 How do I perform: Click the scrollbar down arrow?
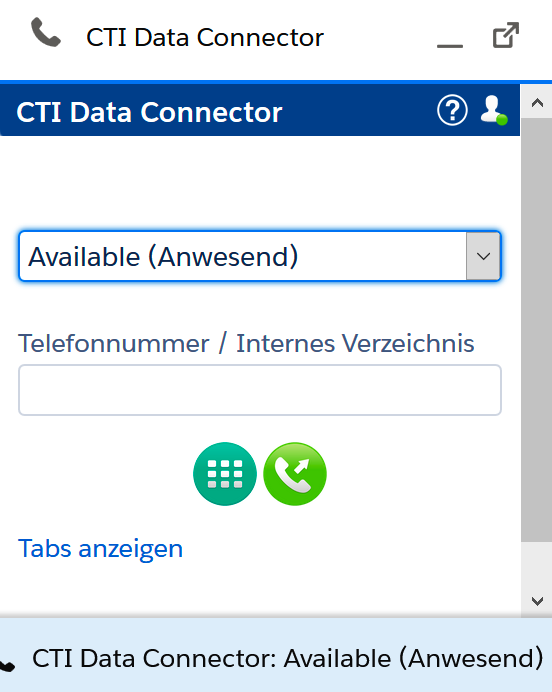click(537, 601)
